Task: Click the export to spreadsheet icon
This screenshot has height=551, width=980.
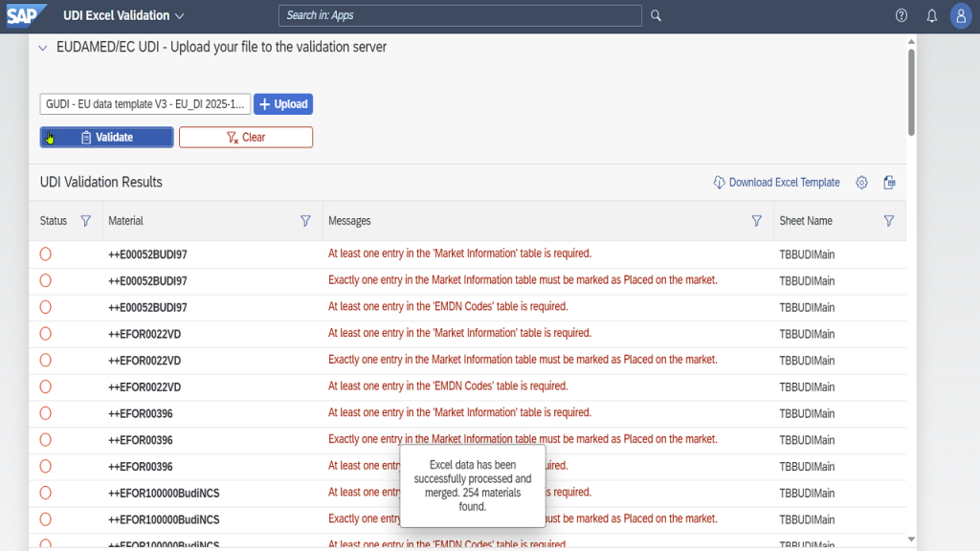Action: (x=889, y=183)
